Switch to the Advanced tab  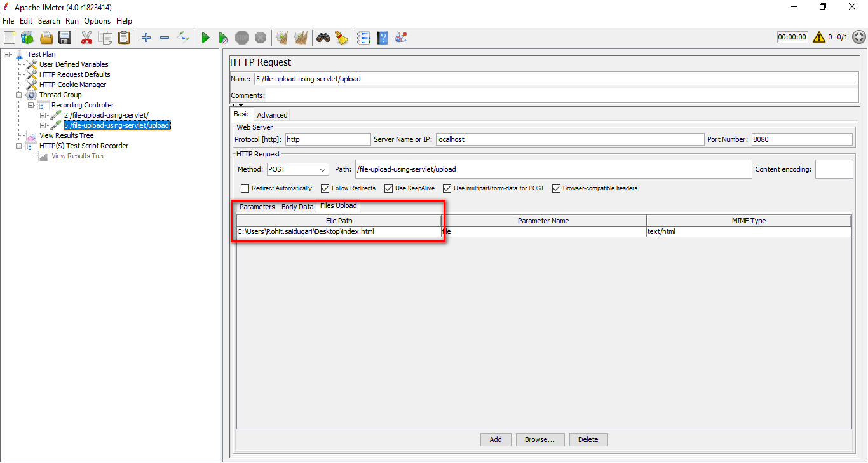coord(272,115)
